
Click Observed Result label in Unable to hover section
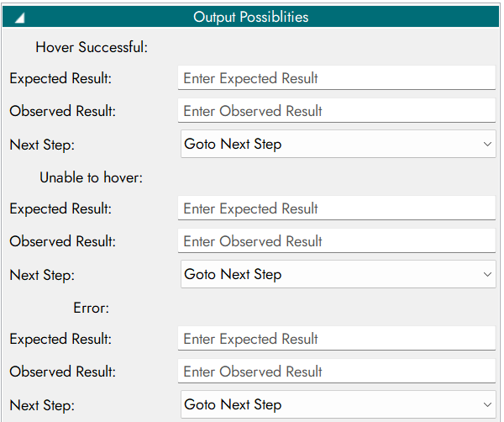pyautogui.click(x=63, y=241)
